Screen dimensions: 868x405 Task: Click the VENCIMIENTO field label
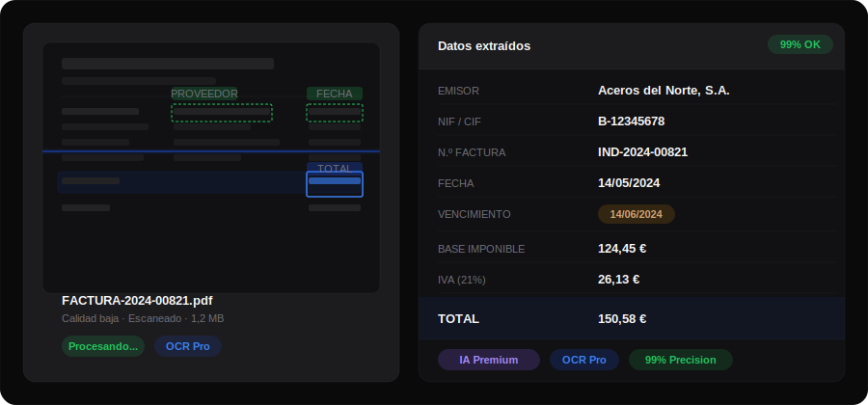coord(475,214)
